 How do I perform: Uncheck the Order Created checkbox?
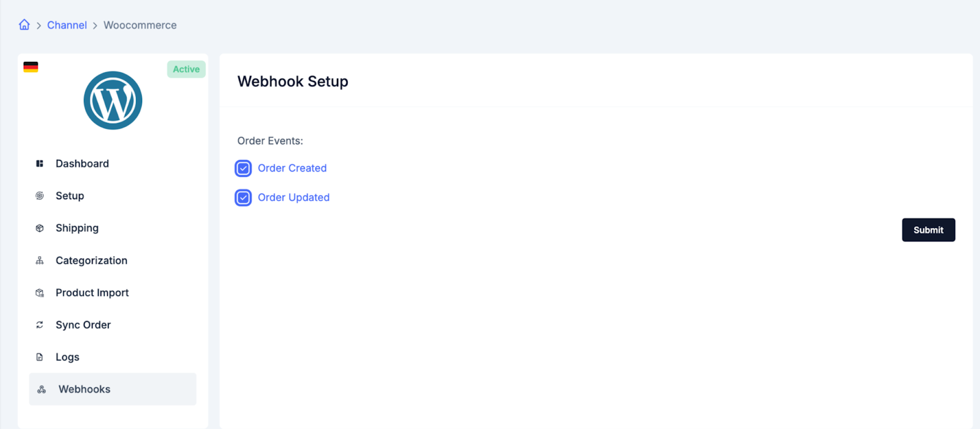tap(243, 168)
